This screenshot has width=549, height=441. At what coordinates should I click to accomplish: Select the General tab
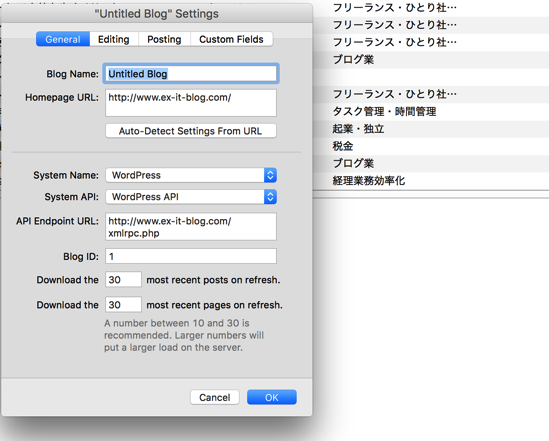[63, 39]
